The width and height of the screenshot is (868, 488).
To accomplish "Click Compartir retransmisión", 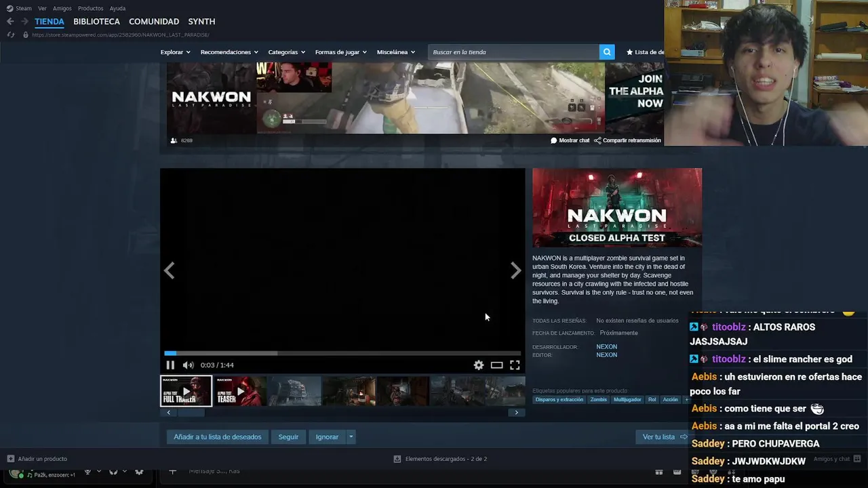I will 627,140.
